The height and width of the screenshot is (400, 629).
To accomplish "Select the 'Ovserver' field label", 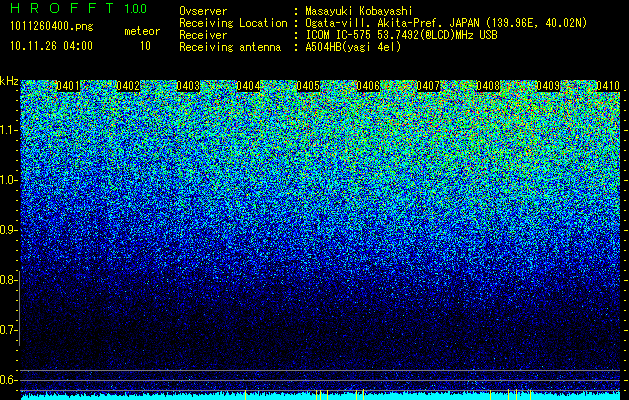I will [203, 12].
